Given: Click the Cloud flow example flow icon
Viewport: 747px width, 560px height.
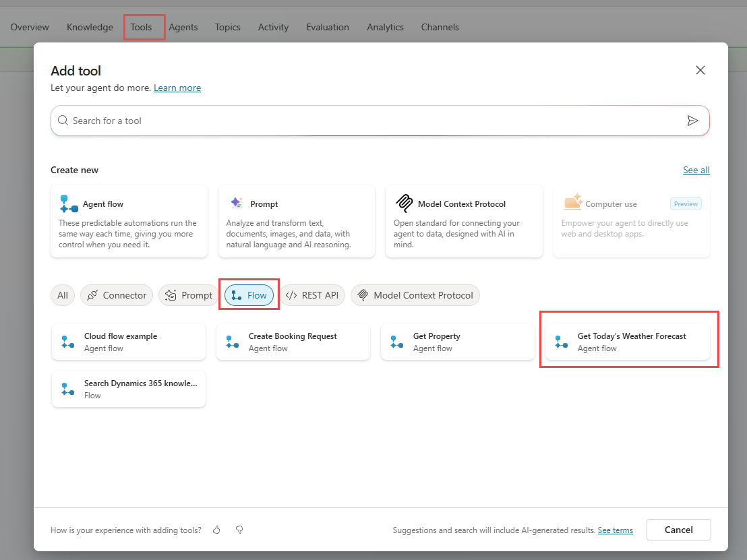Looking at the screenshot, I should tap(68, 342).
